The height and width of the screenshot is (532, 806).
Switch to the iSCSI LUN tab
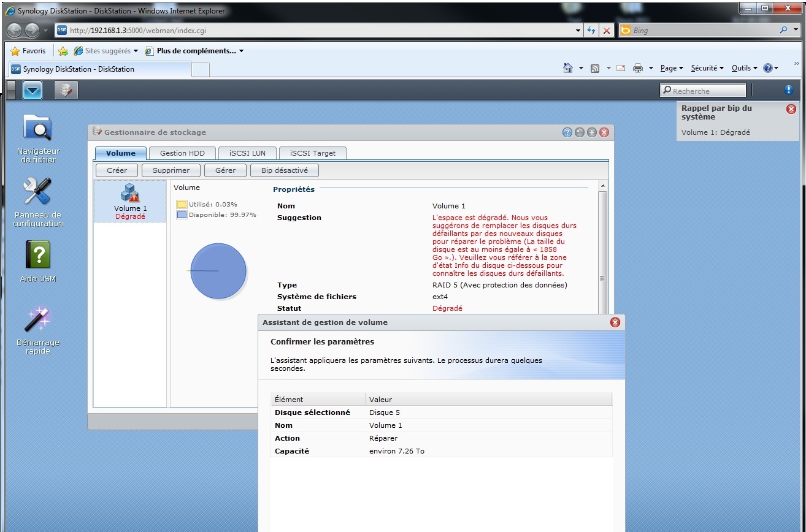[x=247, y=153]
